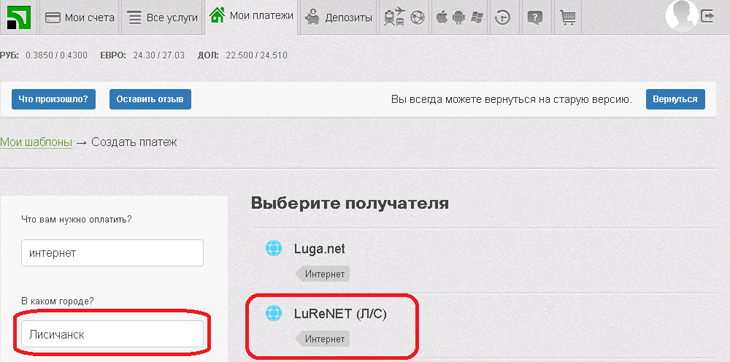Image resolution: width=730 pixels, height=362 pixels.
Task: Click the Интернет tag under LuReNET
Action: click(323, 339)
